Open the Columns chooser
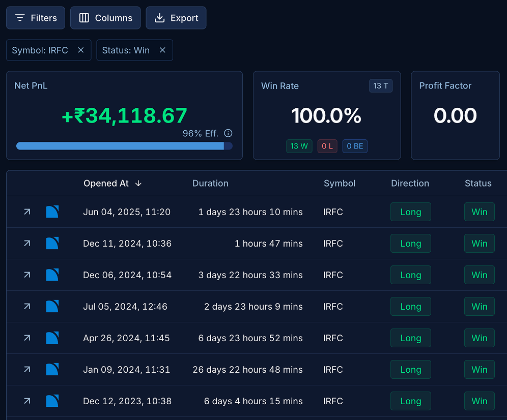 coord(105,18)
